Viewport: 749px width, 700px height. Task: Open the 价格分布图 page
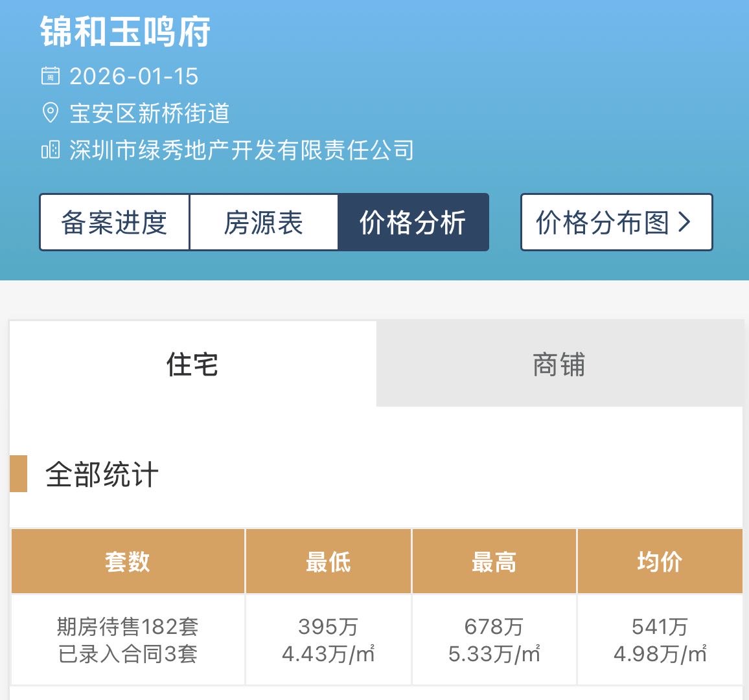tap(616, 222)
